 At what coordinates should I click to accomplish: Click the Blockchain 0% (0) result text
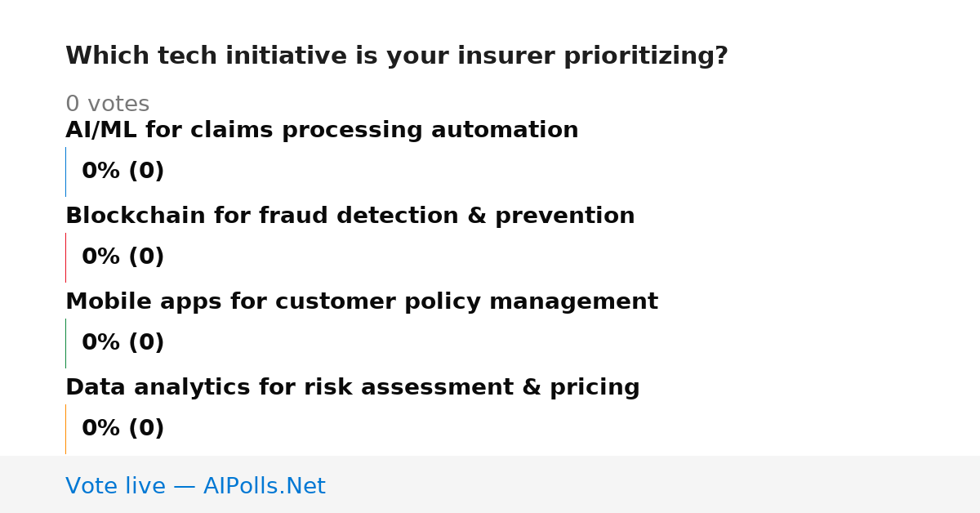pyautogui.click(x=122, y=257)
